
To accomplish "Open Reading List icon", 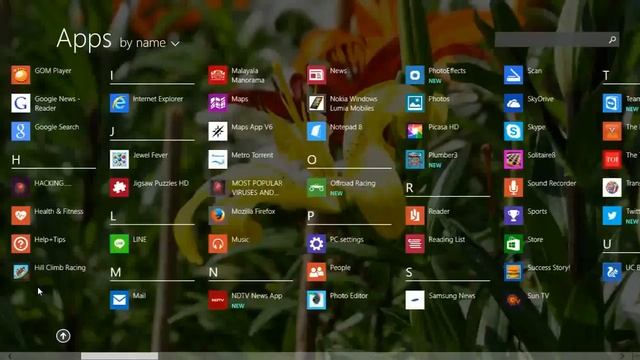I will pyautogui.click(x=415, y=244).
